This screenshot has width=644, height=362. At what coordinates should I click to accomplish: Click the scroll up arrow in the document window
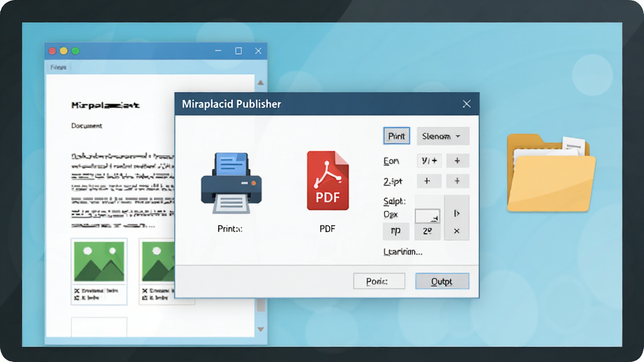tap(260, 82)
